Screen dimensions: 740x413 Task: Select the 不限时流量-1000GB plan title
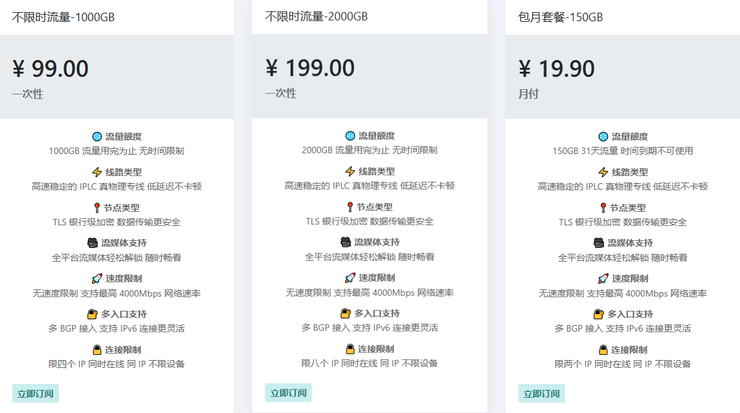63,17
